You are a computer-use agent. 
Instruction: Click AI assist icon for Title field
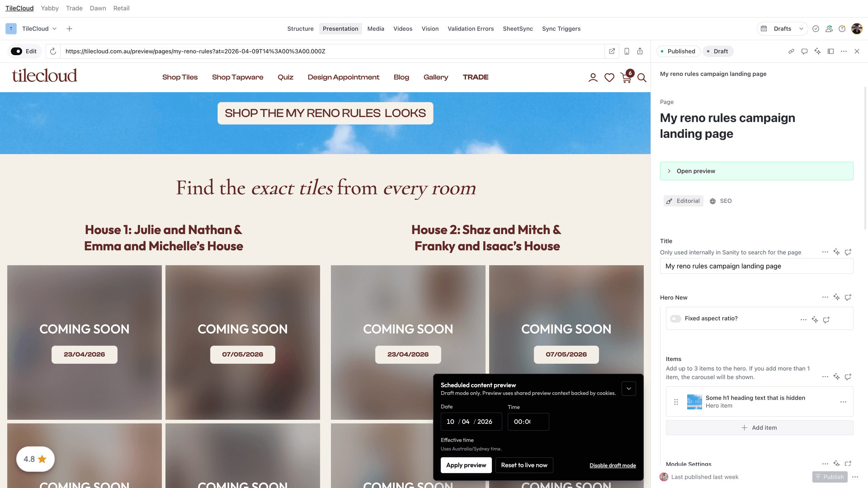836,252
